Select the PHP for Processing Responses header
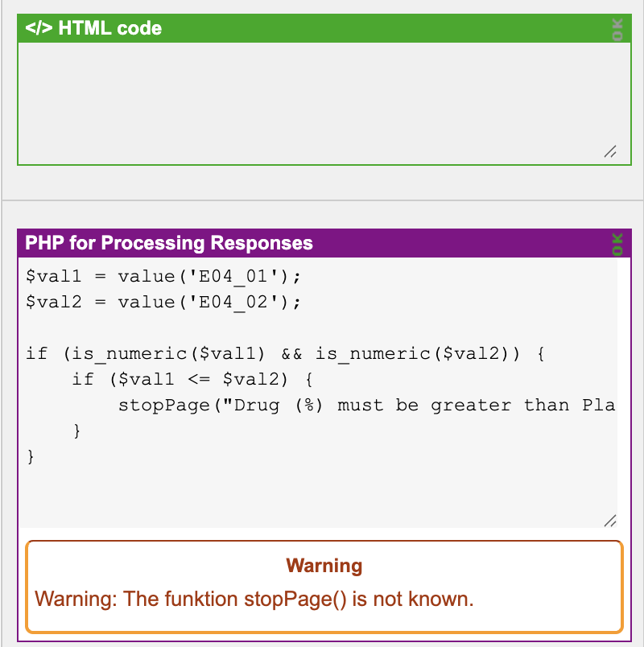Viewport: 644px width, 647px height. [324, 243]
